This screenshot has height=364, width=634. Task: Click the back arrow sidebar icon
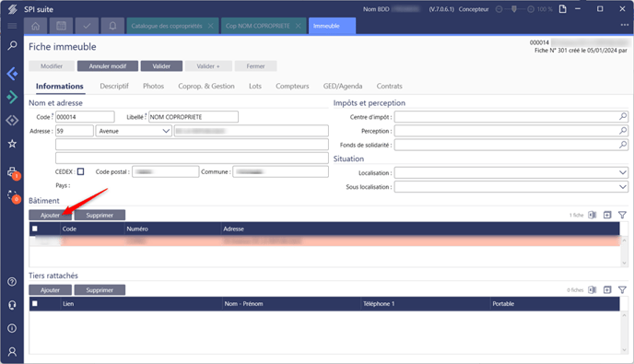click(x=12, y=74)
